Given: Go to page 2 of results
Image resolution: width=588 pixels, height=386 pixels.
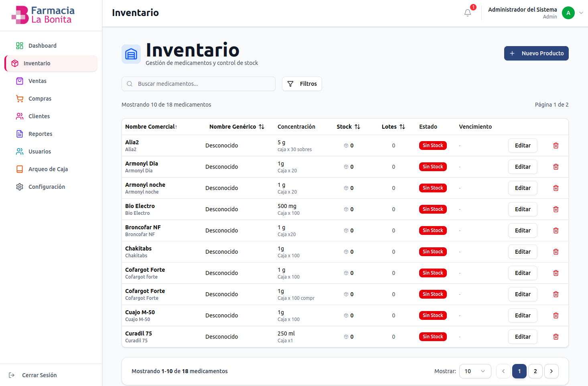Looking at the screenshot, I should point(535,371).
